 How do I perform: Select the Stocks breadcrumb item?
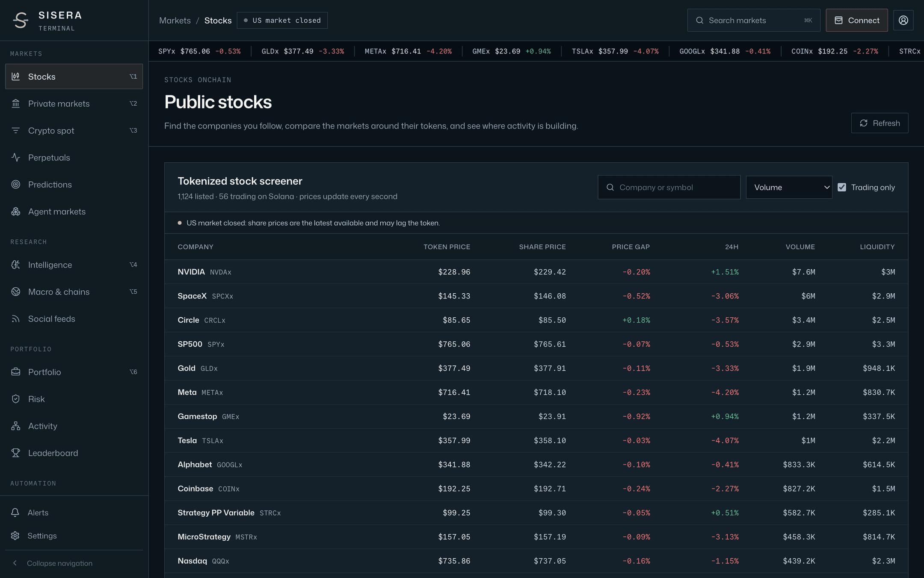click(x=218, y=20)
